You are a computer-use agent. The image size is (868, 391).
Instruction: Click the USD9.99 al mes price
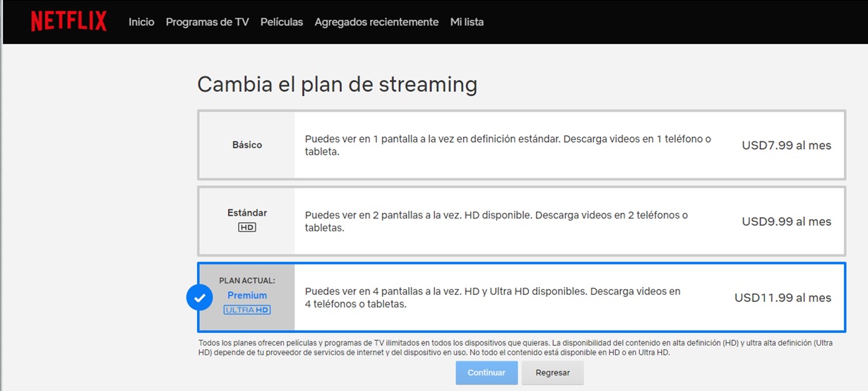click(x=786, y=221)
